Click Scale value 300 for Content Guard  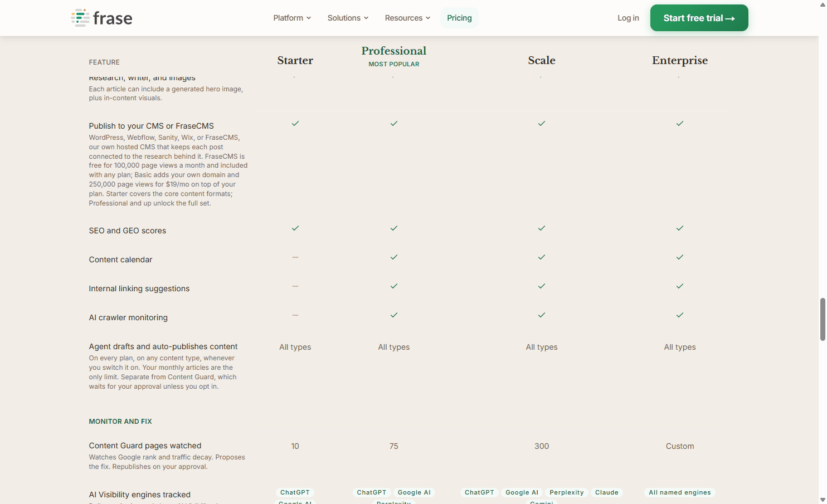tap(542, 446)
